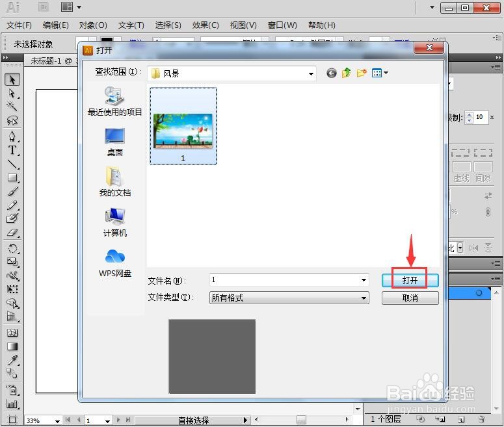
Task: Go to WPS网盘 location
Action: (114, 263)
